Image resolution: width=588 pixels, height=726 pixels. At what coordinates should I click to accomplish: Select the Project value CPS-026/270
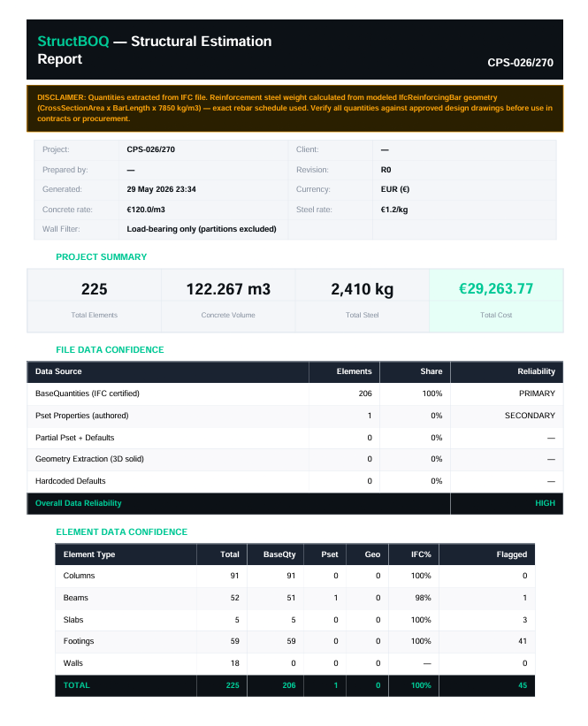tap(151, 149)
